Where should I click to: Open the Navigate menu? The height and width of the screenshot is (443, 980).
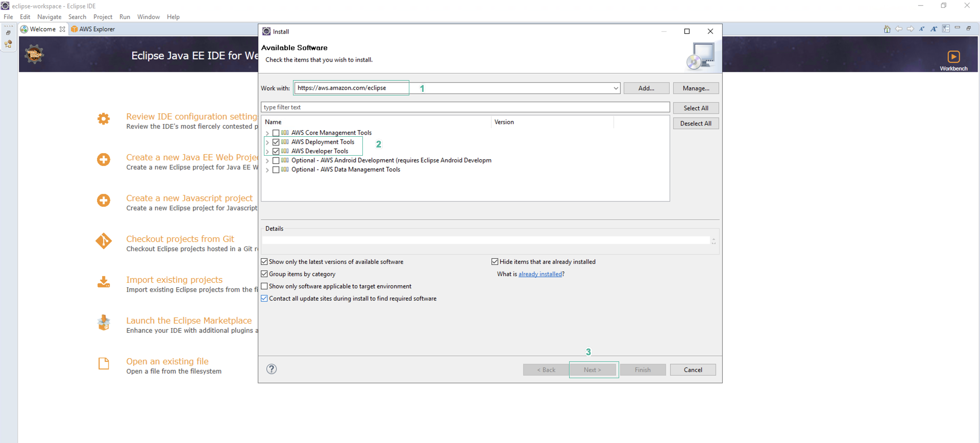coord(50,17)
